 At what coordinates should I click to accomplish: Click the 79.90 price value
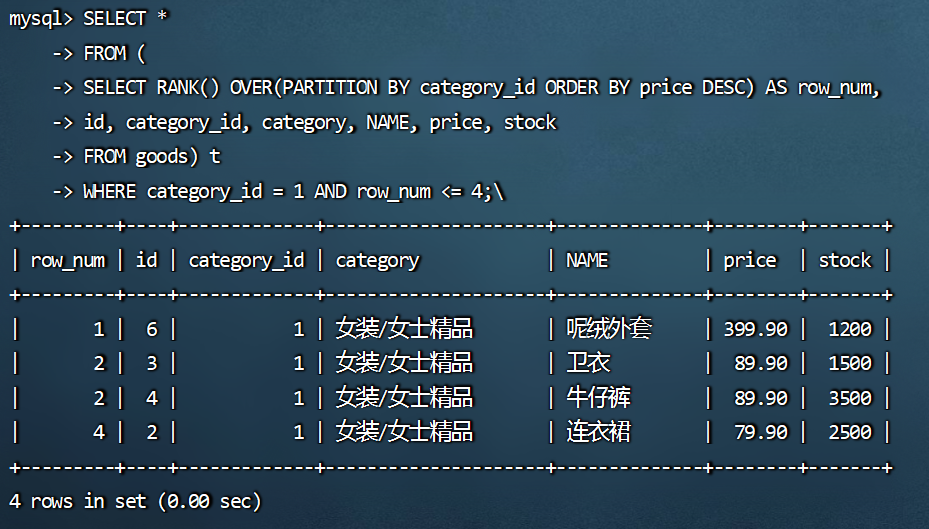(x=760, y=432)
